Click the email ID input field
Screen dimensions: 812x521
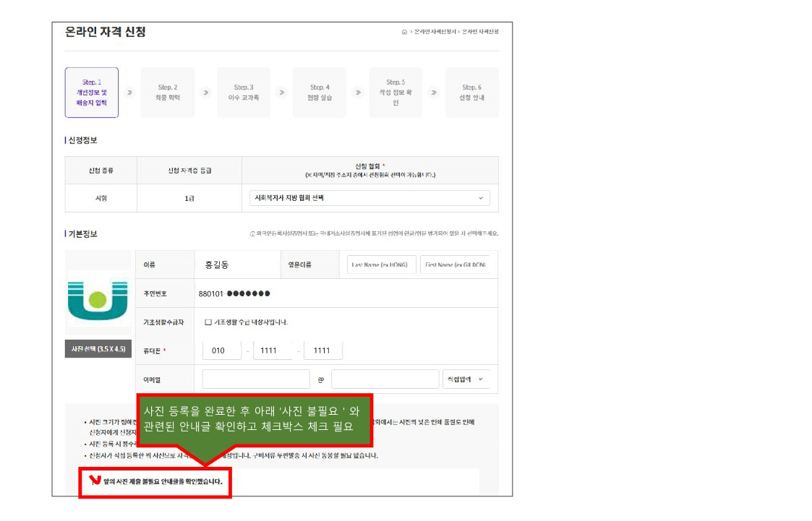pos(256,379)
